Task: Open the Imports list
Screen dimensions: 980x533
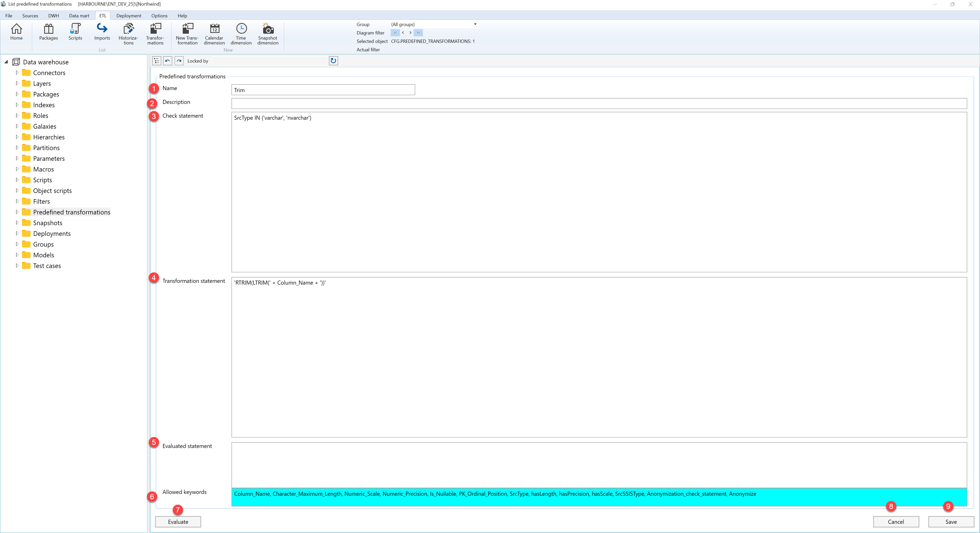Action: [102, 32]
